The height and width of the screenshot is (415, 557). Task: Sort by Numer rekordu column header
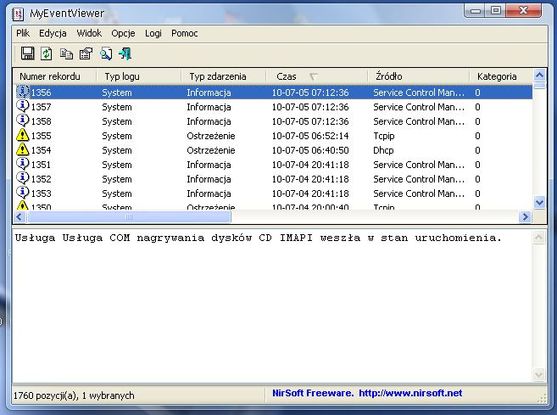point(55,76)
